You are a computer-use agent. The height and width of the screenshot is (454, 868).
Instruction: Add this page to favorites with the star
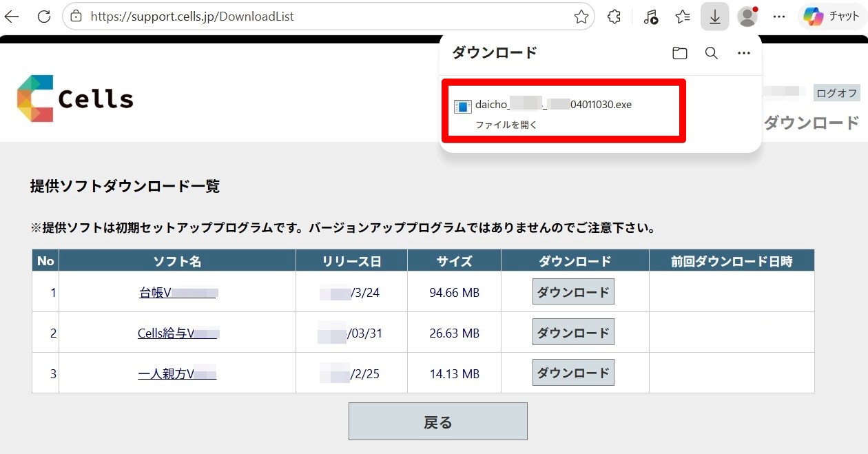[x=581, y=17]
